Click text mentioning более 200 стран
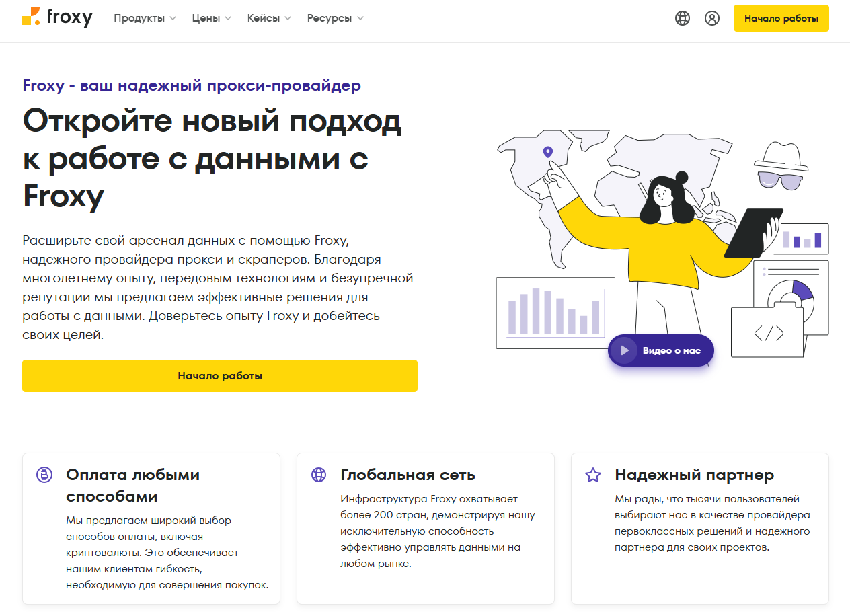Screen dimensions: 850x616 coord(438,531)
